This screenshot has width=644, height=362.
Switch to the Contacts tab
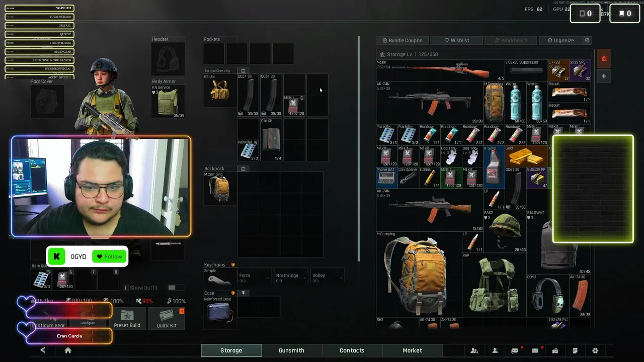click(352, 350)
